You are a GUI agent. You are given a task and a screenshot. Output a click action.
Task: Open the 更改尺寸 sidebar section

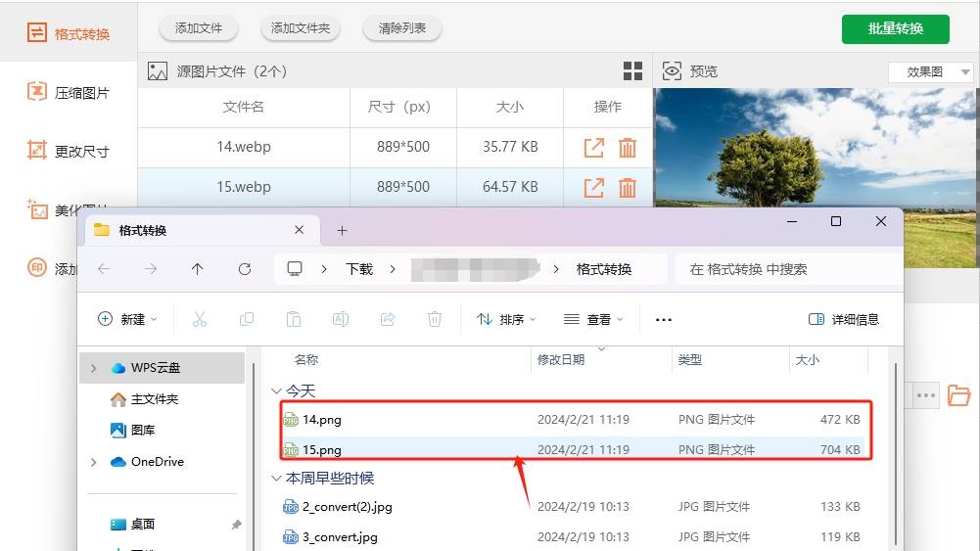coord(69,151)
